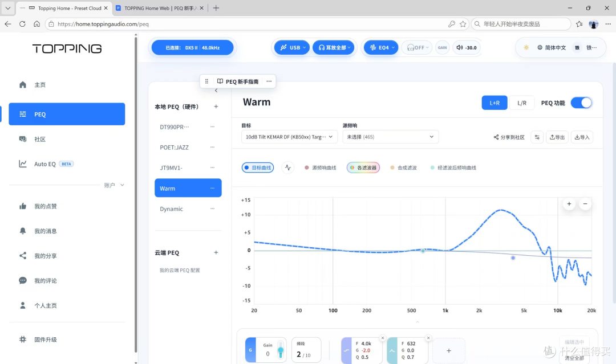This screenshot has height=364, width=616.
Task: Toggle 经滤波后频响曲线 filtered response visibility
Action: [453, 167]
